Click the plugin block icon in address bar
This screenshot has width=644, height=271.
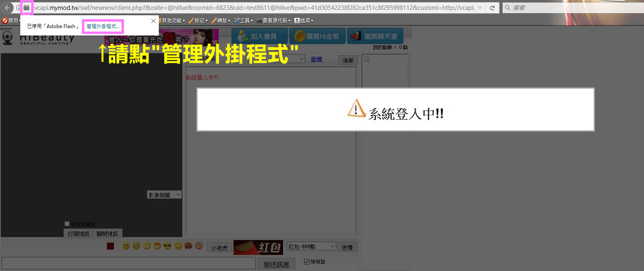(26, 7)
